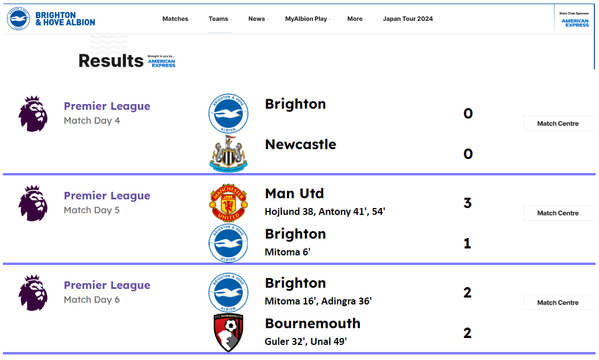This screenshot has width=599, height=360.
Task: Open the Japan Tour 2024 link
Action: tap(408, 19)
